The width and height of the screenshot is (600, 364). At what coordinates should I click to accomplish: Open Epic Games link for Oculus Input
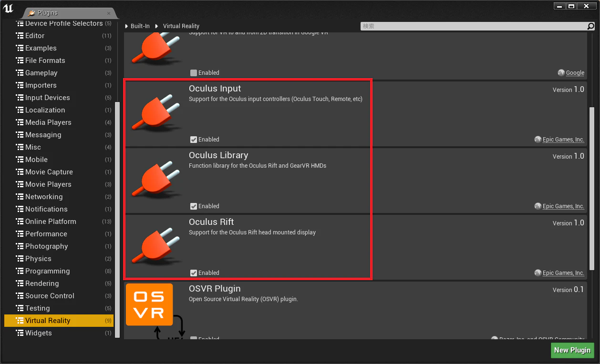(563, 140)
